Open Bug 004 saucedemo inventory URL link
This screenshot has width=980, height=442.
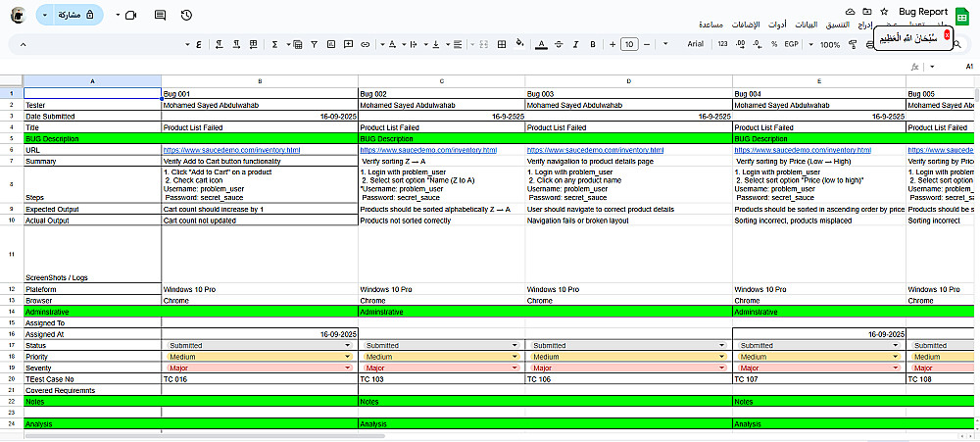803,150
